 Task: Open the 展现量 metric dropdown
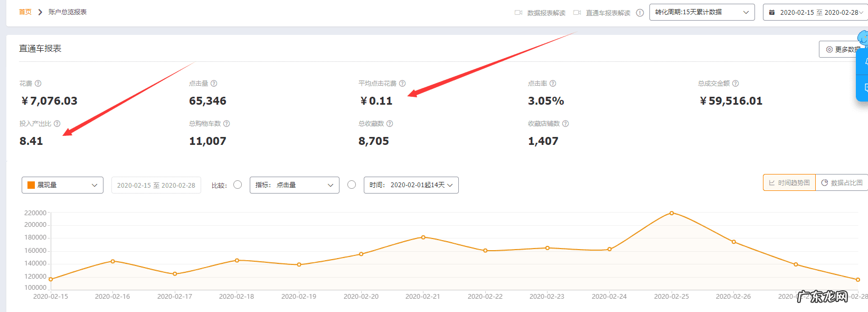coord(62,185)
